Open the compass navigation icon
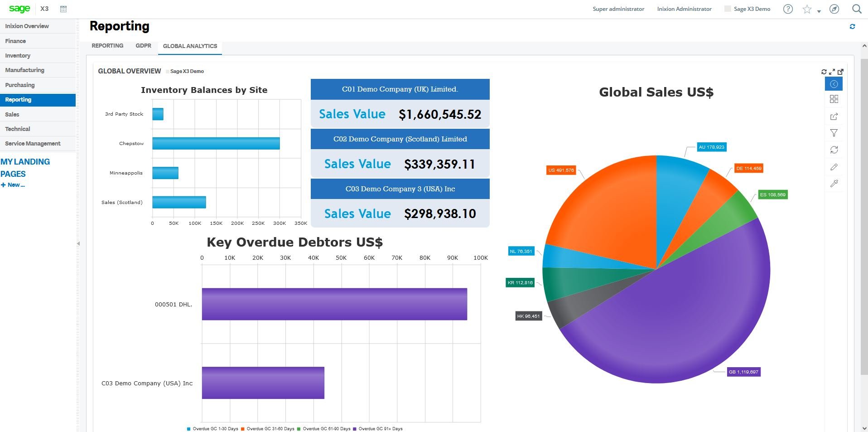The image size is (868, 432). coord(834,9)
